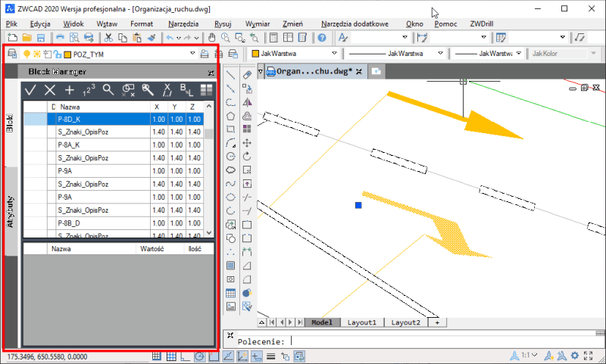
Task: Toggle snap mode in status bar
Action: click(157, 356)
